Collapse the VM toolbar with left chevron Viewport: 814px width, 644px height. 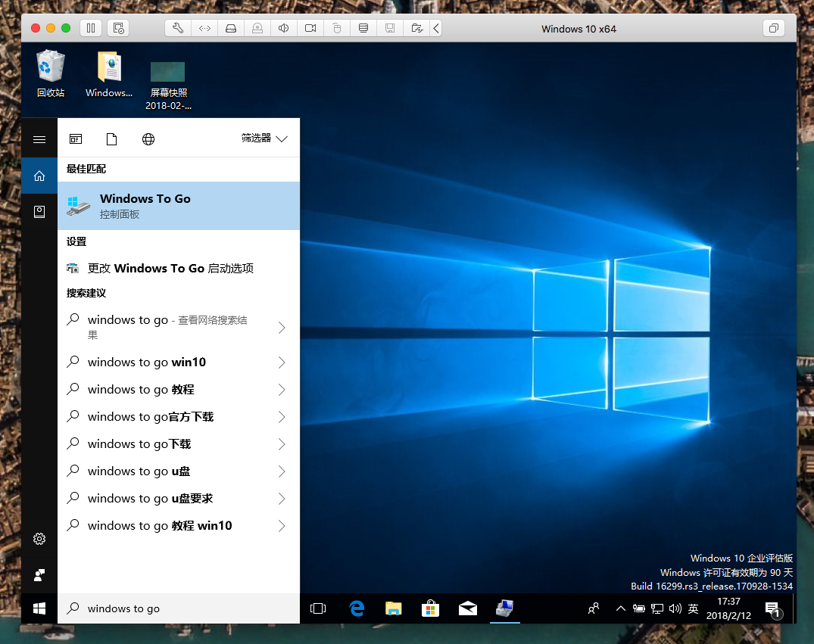(x=436, y=28)
